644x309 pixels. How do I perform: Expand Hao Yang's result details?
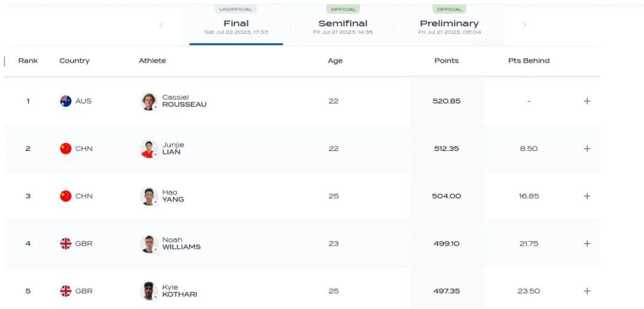click(x=587, y=196)
